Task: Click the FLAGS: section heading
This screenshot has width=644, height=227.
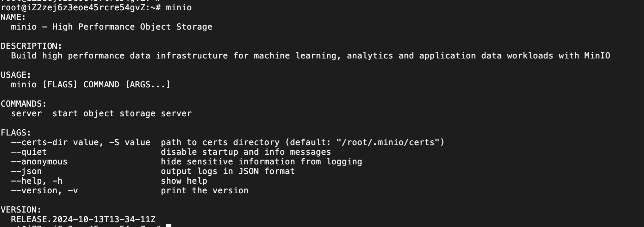Action: click(15, 133)
